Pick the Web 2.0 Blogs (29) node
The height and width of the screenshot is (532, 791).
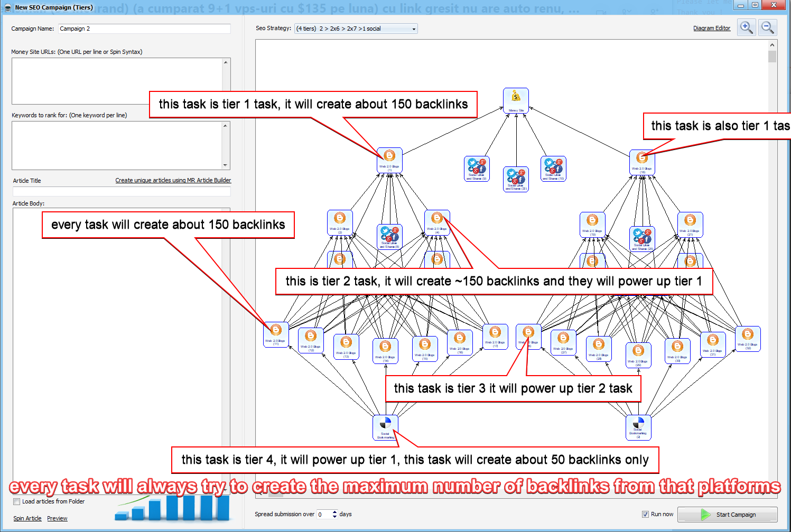[x=638, y=356]
